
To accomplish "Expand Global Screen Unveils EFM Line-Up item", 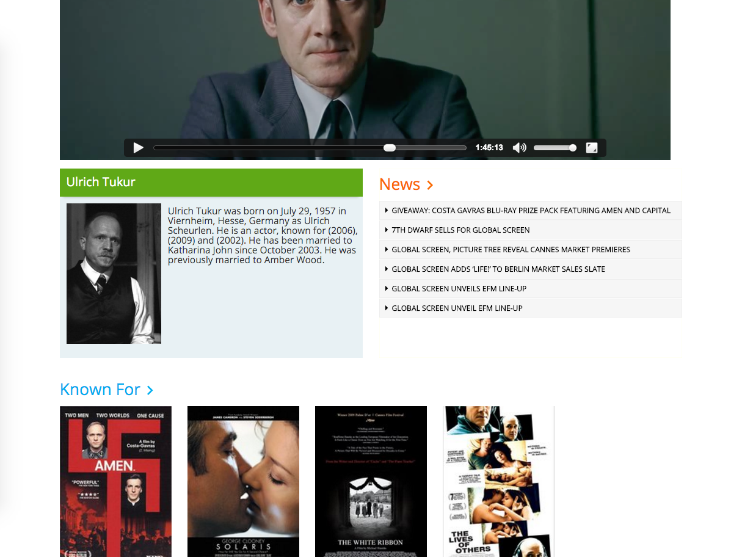I will 530,288.
